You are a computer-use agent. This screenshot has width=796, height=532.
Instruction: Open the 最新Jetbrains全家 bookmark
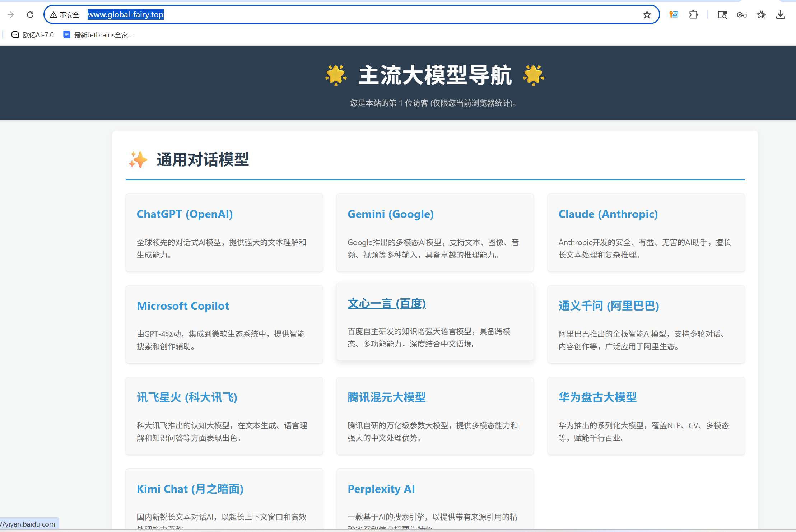tap(98, 35)
